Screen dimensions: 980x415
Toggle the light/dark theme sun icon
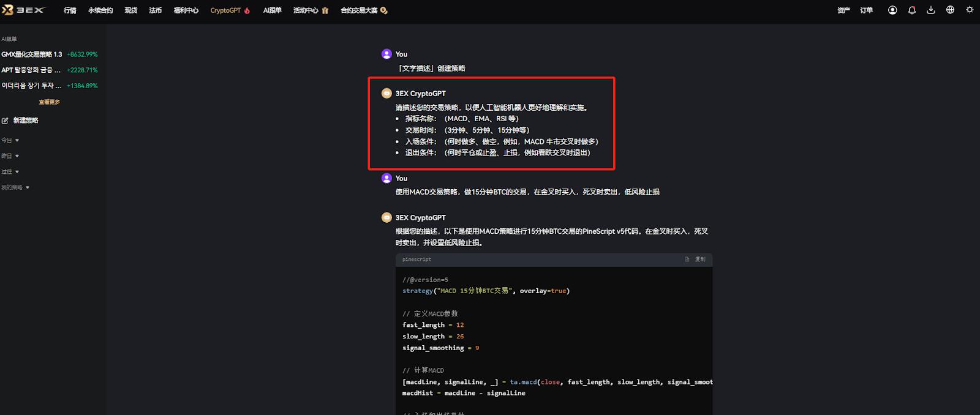pyautogui.click(x=970, y=10)
